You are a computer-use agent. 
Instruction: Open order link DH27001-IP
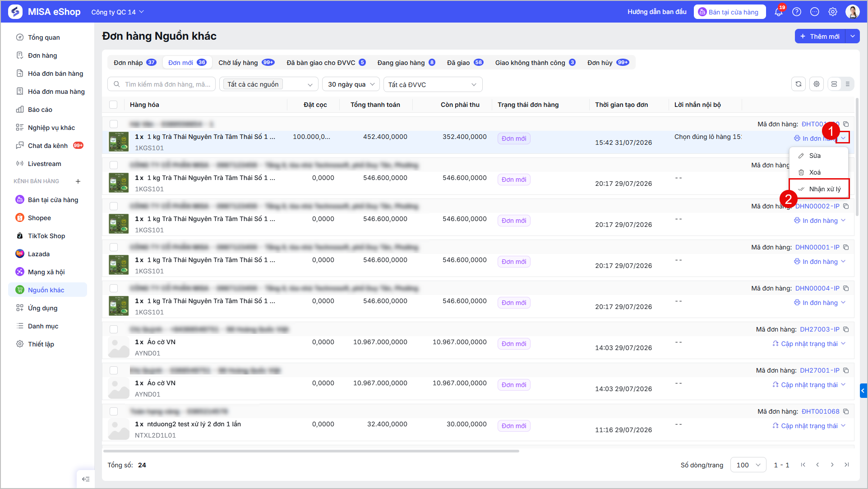tap(819, 370)
